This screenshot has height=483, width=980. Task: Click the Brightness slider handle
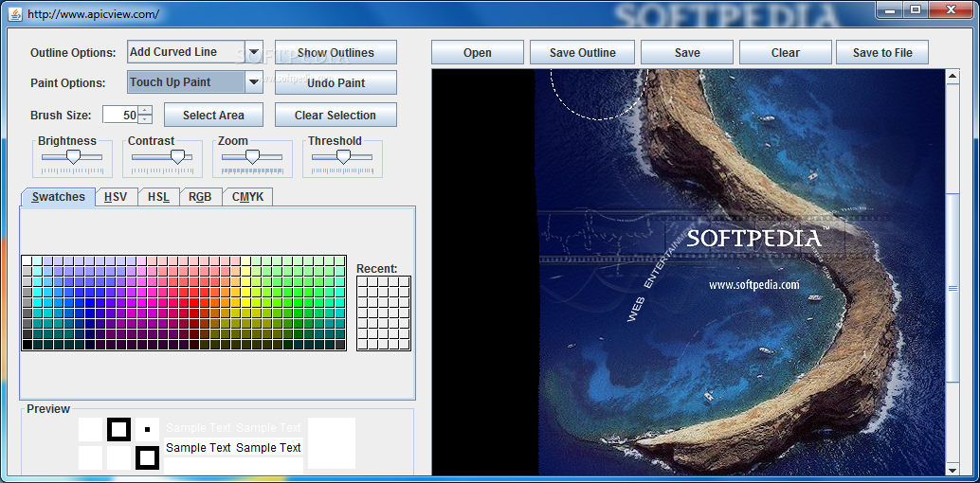pyautogui.click(x=73, y=157)
